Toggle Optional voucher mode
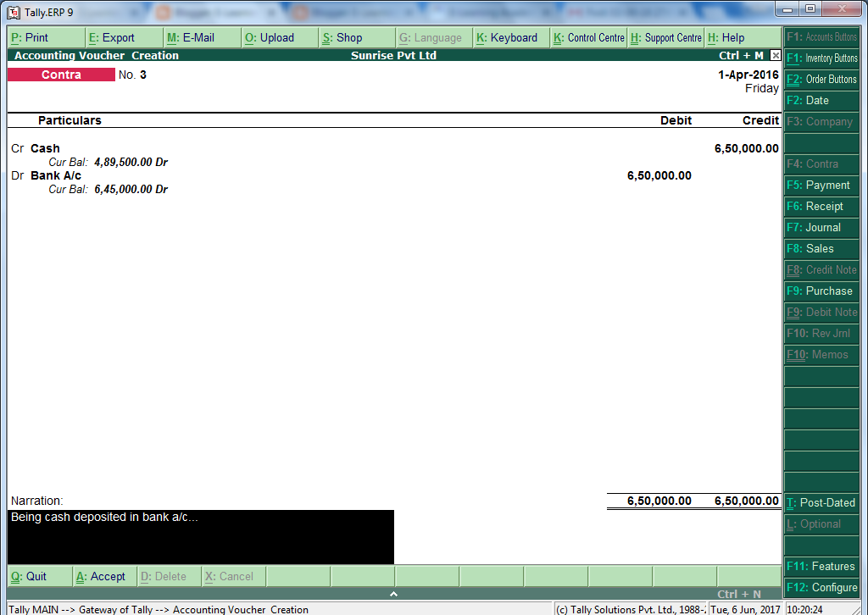Viewport: 868px width, 615px height. point(821,524)
